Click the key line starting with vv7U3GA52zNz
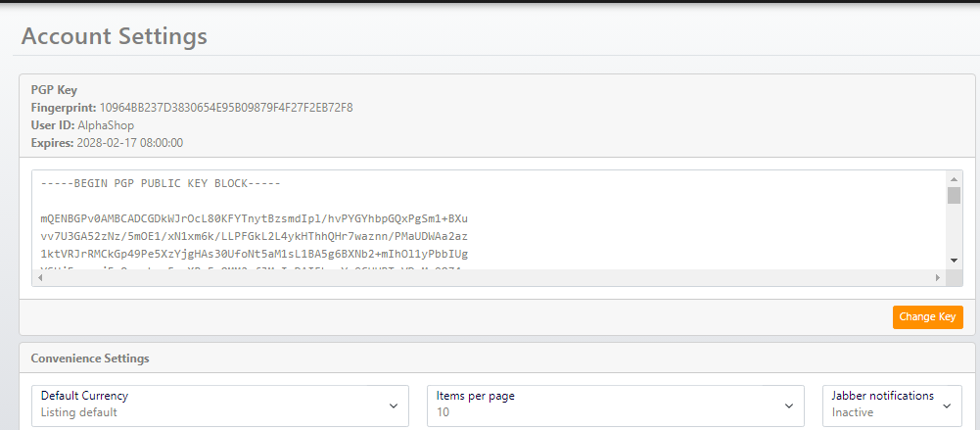Screen dimensions: 980x430 (x=254, y=236)
